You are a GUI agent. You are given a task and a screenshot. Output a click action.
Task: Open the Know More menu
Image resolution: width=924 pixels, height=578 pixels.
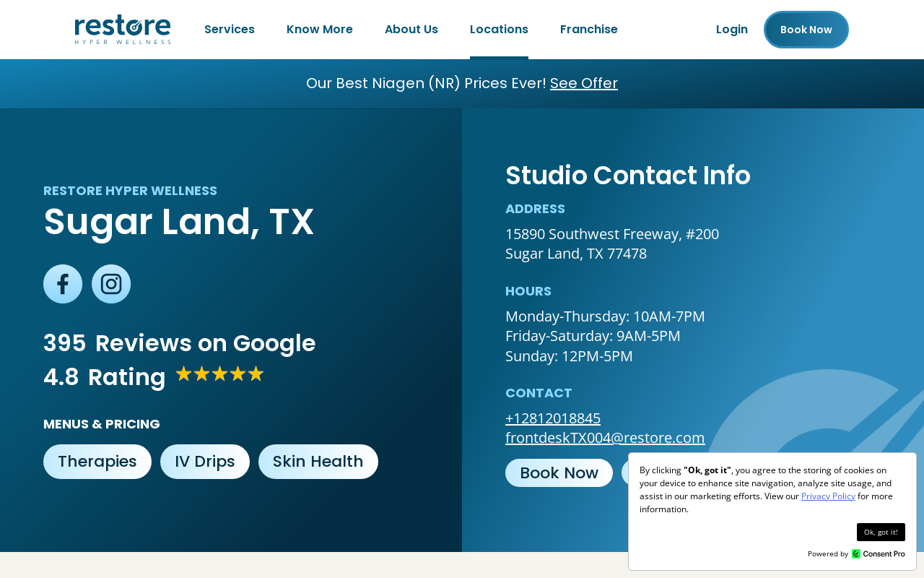(320, 30)
